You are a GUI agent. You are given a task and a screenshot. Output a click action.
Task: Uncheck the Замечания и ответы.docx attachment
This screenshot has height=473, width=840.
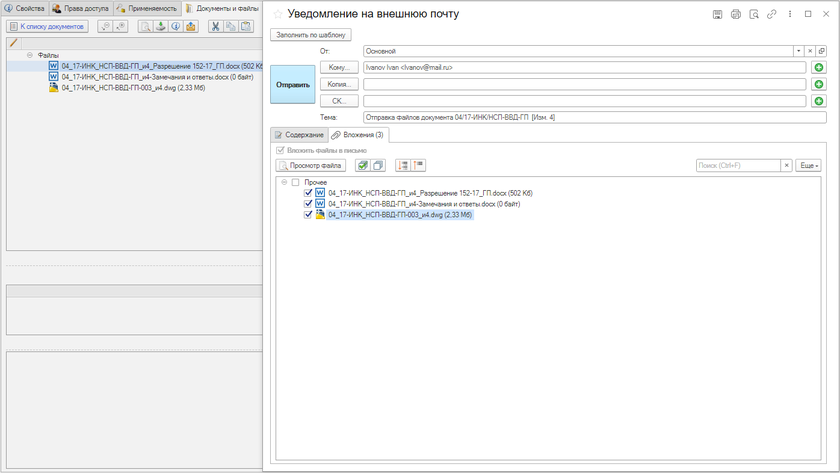(x=308, y=204)
